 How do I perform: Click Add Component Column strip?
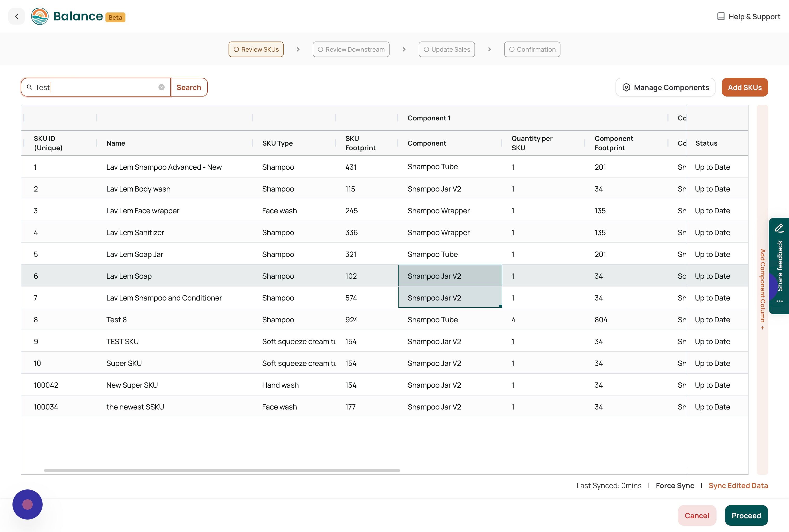(762, 289)
